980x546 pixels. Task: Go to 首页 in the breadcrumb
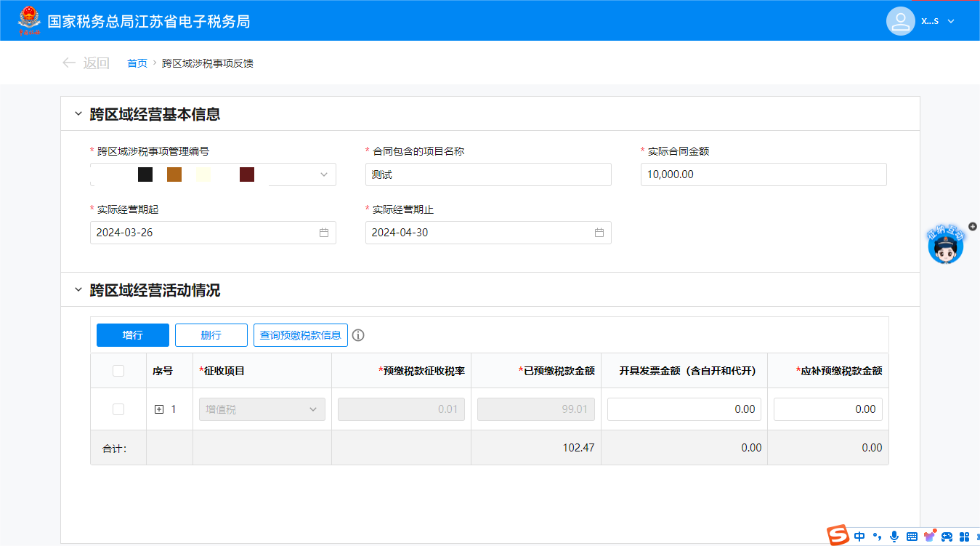[137, 63]
